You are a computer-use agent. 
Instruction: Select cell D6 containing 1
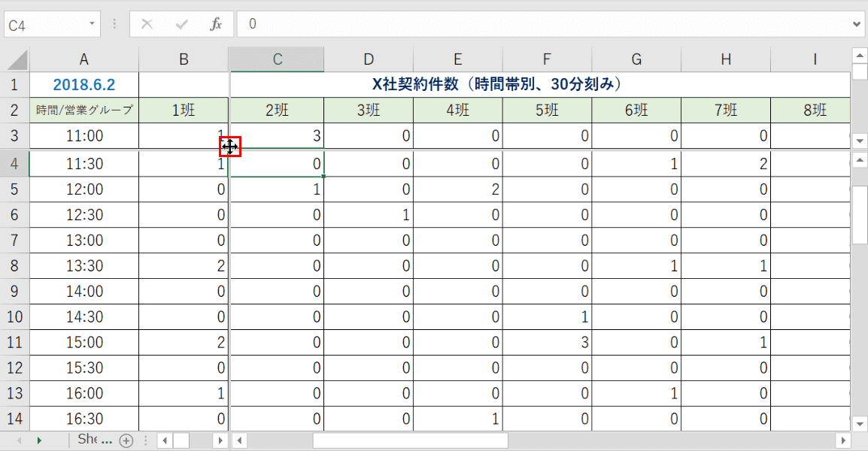click(x=369, y=215)
